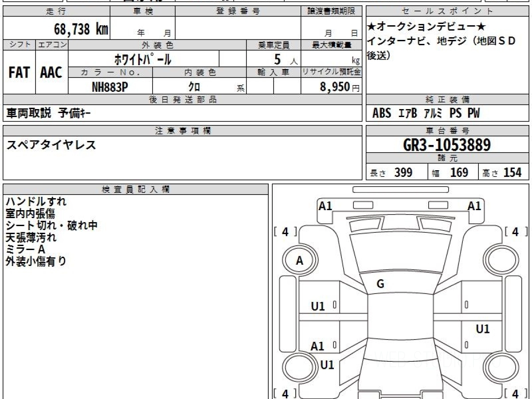Click the A1 mark at the bumper's top-right corner
The height and width of the screenshot is (399, 532).
click(474, 206)
